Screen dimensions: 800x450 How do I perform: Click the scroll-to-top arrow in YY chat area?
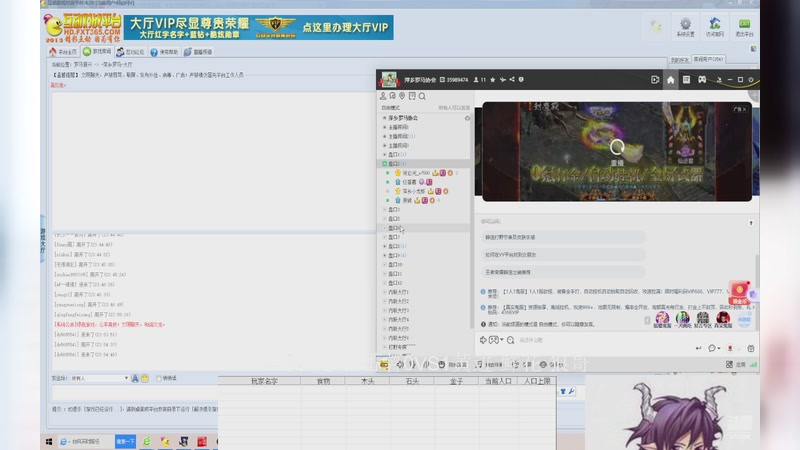[x=751, y=223]
